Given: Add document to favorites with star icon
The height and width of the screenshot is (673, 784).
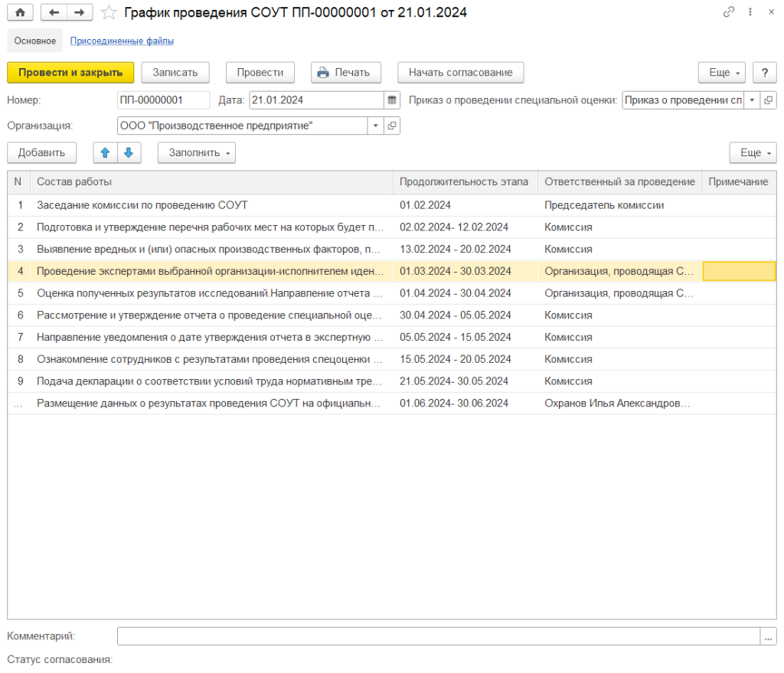Looking at the screenshot, I should [x=109, y=12].
